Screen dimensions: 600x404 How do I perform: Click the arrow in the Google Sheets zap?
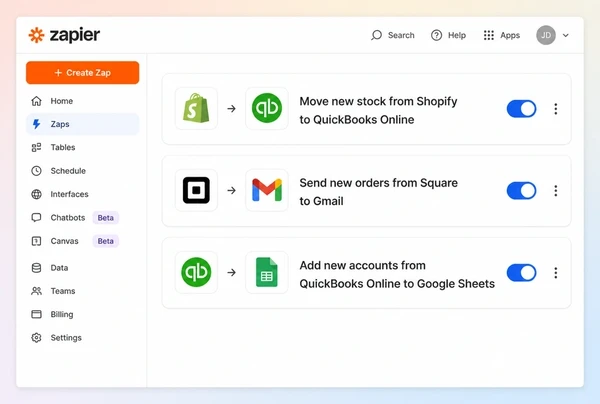[x=232, y=272]
